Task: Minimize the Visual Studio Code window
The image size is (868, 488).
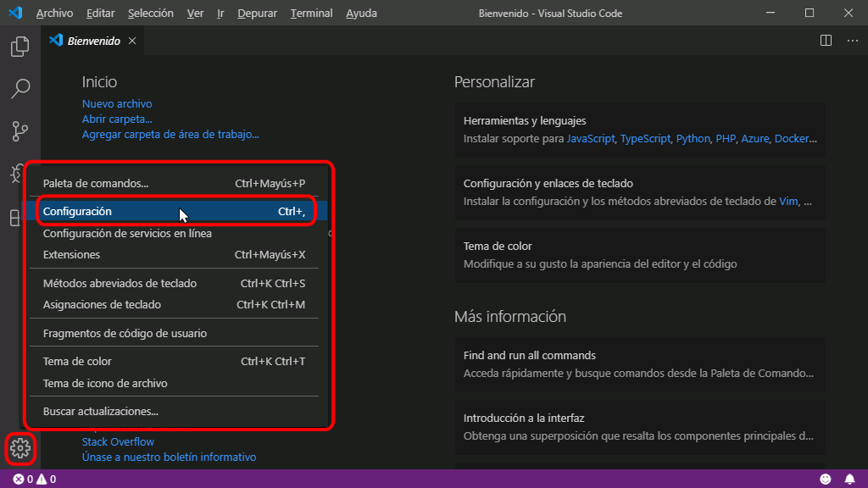Action: click(x=771, y=13)
